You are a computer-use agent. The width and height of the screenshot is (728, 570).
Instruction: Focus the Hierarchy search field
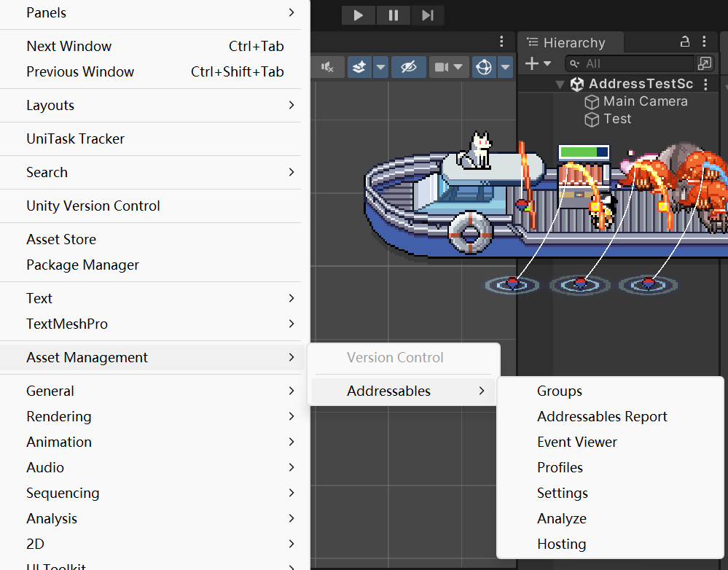(x=630, y=63)
